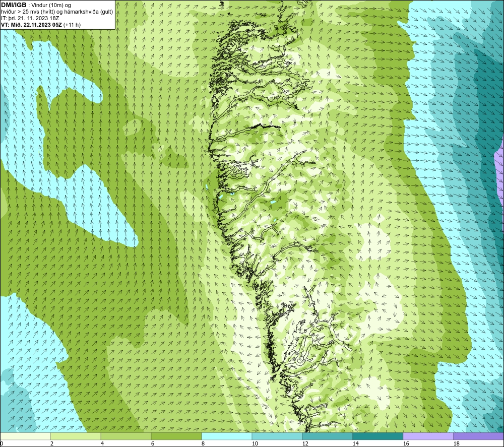The width and height of the screenshot is (504, 447).
Task: Click the '(+11 h)' forecast offset text
Action: (x=72, y=25)
